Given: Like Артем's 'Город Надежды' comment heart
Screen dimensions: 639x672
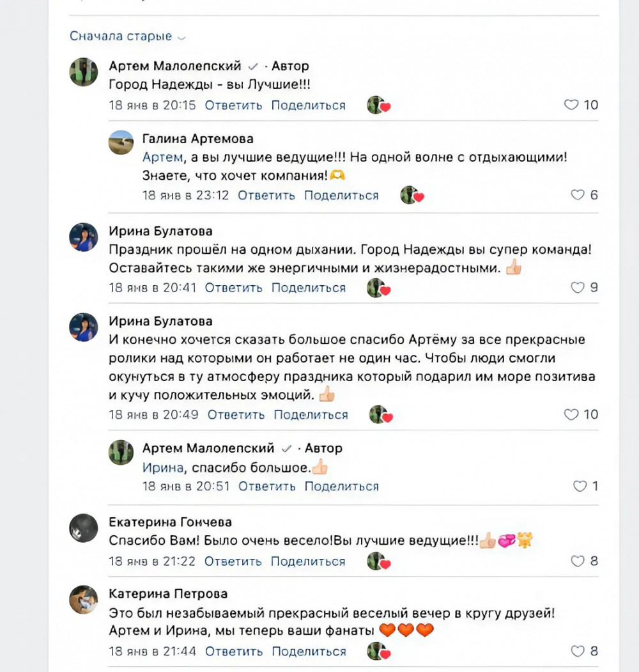Looking at the screenshot, I should point(571,105).
